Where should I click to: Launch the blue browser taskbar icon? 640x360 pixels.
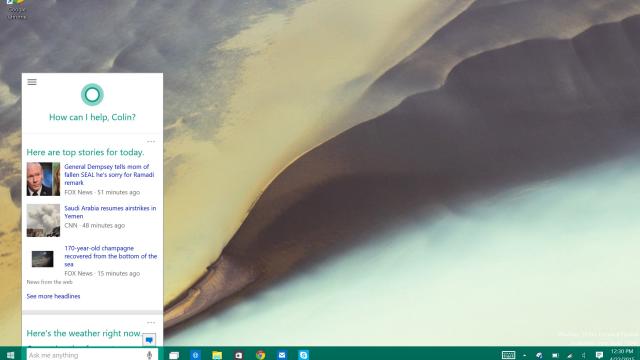pos(196,355)
